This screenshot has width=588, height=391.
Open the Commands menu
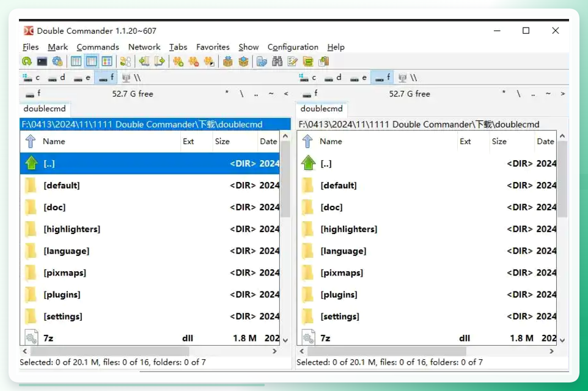[x=98, y=47]
